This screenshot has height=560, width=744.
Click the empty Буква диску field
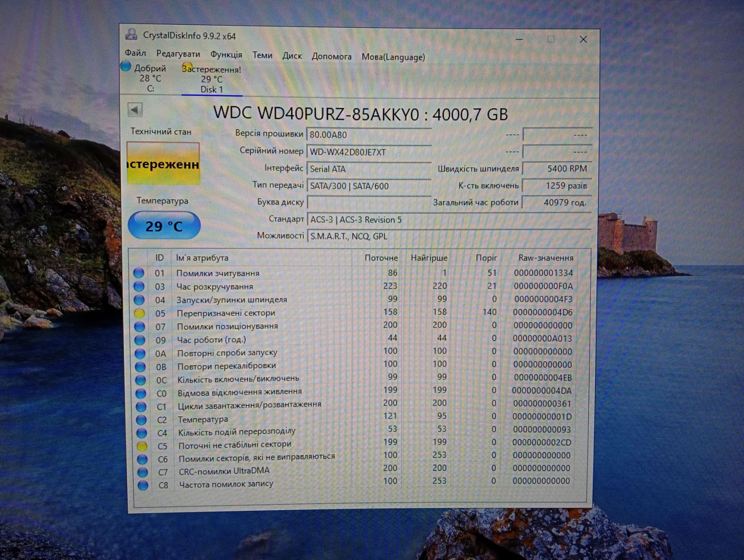[x=368, y=202]
